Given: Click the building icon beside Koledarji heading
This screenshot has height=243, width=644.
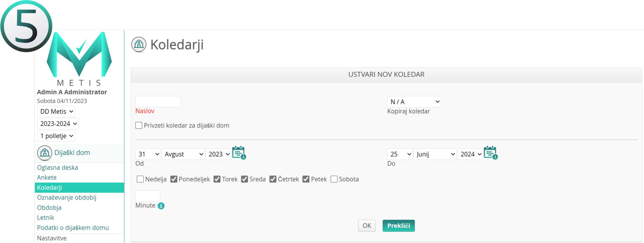Looking at the screenshot, I should point(139,44).
